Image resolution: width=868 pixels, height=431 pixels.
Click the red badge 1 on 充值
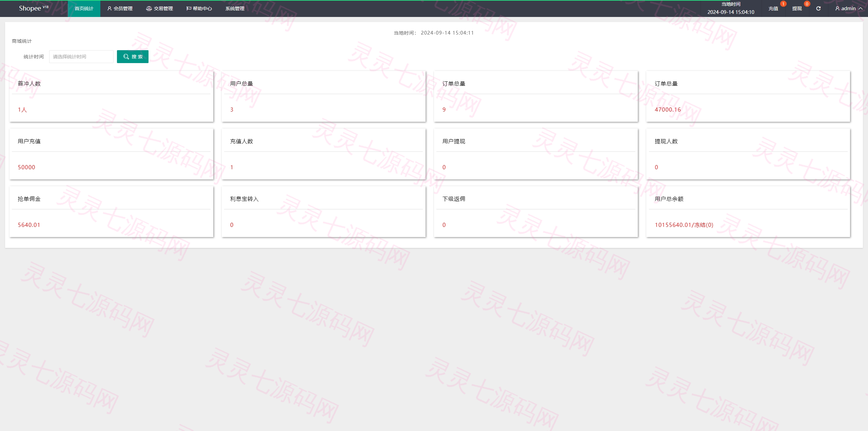pyautogui.click(x=783, y=4)
